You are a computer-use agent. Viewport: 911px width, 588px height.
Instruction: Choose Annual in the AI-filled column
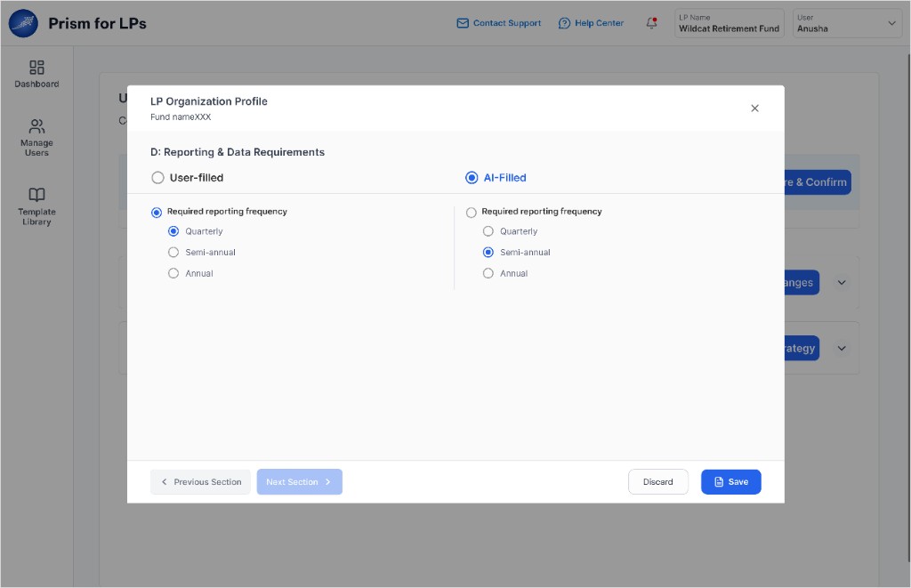(488, 273)
